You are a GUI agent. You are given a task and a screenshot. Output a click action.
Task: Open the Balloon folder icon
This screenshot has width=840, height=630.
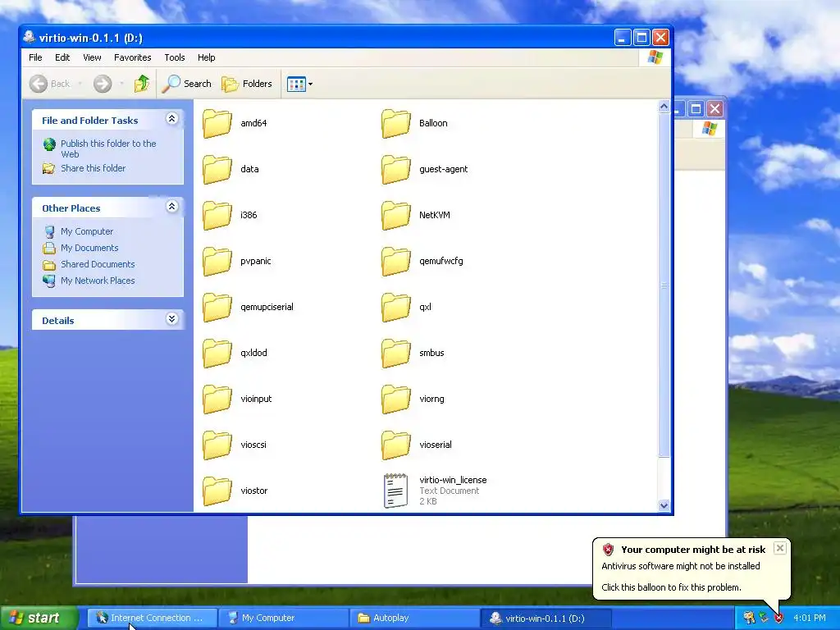[396, 123]
